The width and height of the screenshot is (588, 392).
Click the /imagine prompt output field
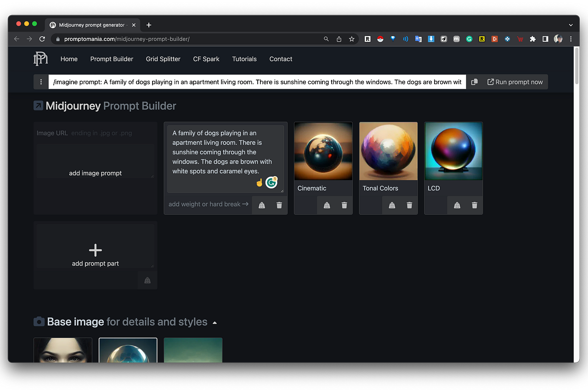click(x=257, y=82)
